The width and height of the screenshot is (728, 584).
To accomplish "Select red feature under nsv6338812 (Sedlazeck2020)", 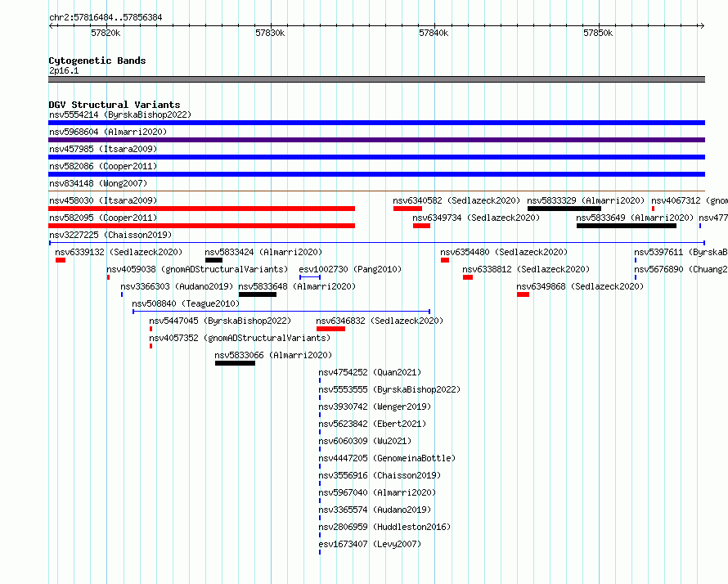I will click(468, 277).
